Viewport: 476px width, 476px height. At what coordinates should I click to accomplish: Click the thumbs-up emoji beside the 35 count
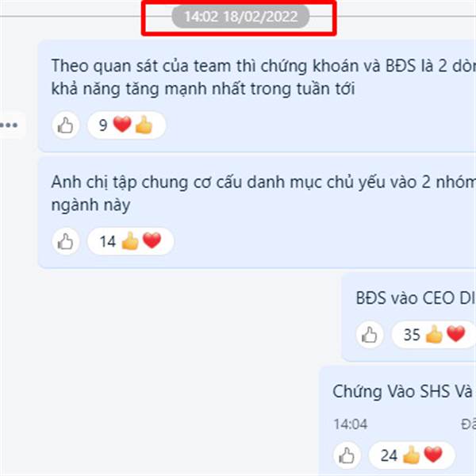[434, 334]
